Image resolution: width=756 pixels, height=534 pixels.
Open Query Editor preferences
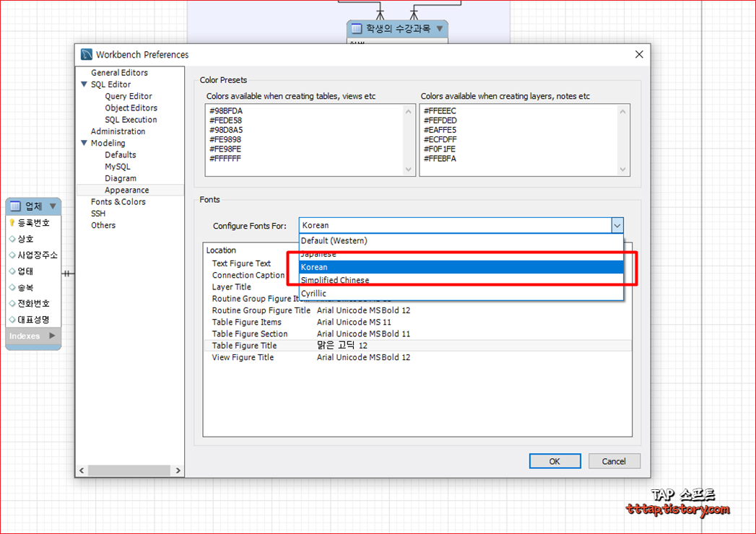pos(129,97)
